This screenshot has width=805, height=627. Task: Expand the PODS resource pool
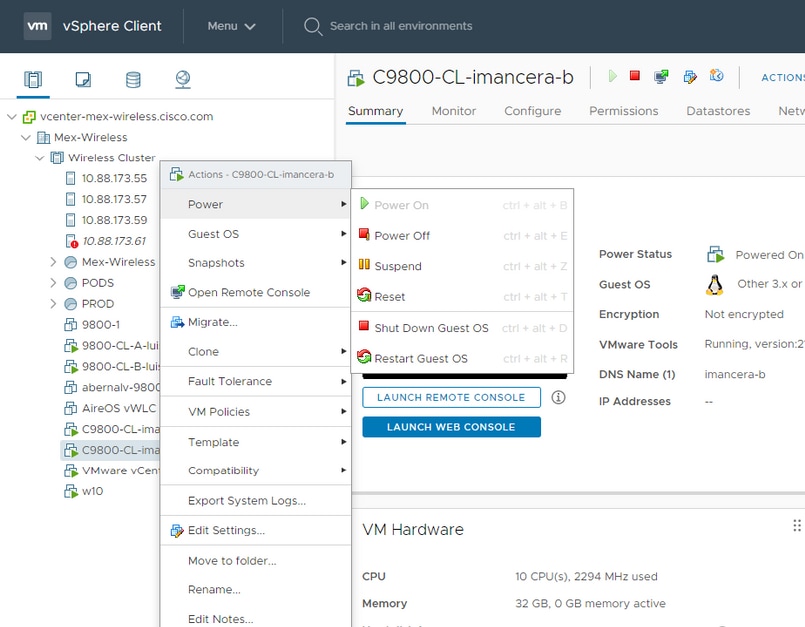tap(53, 282)
